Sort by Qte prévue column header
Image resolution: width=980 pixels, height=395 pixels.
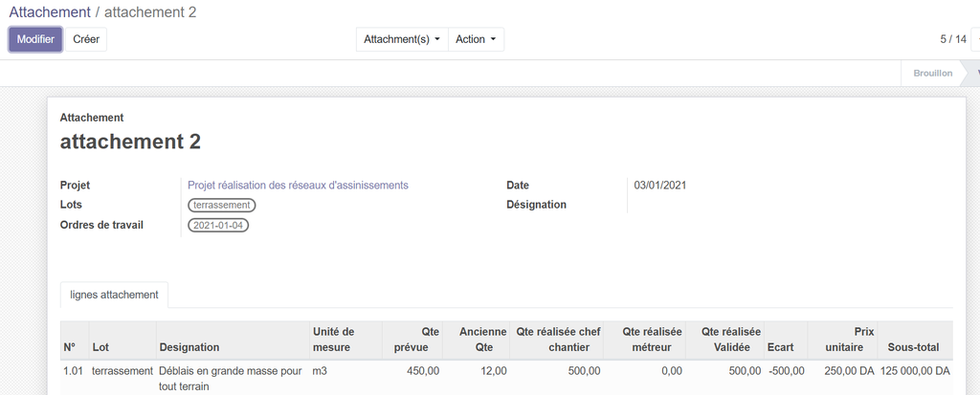point(423,340)
